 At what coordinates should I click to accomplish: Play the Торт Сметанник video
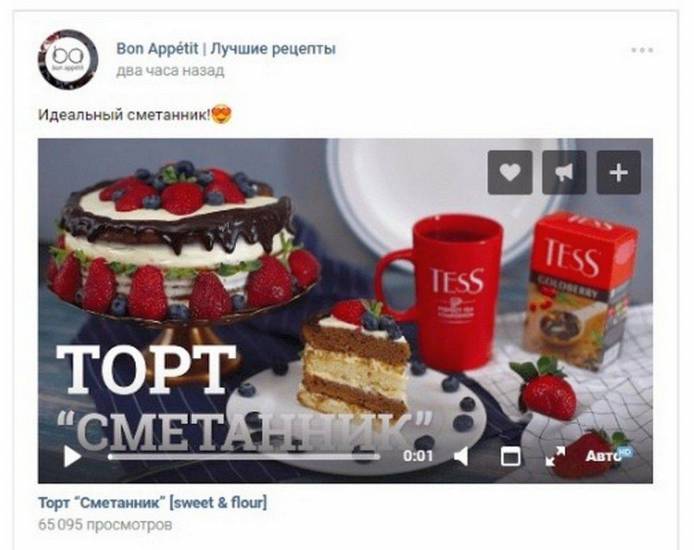72,456
